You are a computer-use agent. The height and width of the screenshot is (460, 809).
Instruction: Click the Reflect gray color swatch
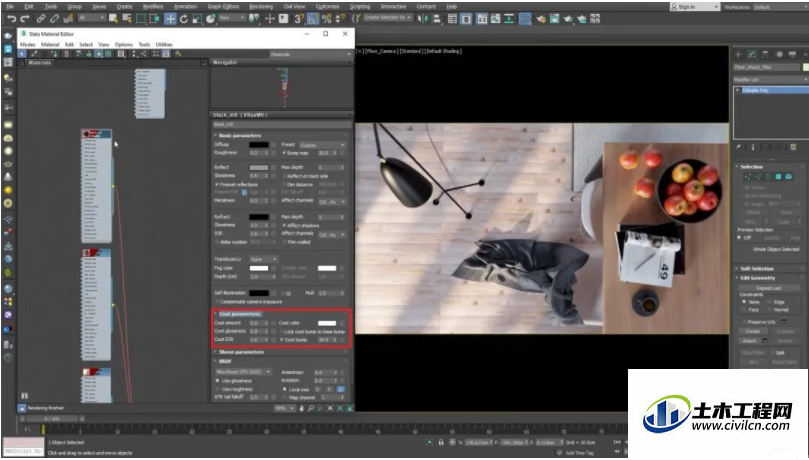tap(259, 168)
